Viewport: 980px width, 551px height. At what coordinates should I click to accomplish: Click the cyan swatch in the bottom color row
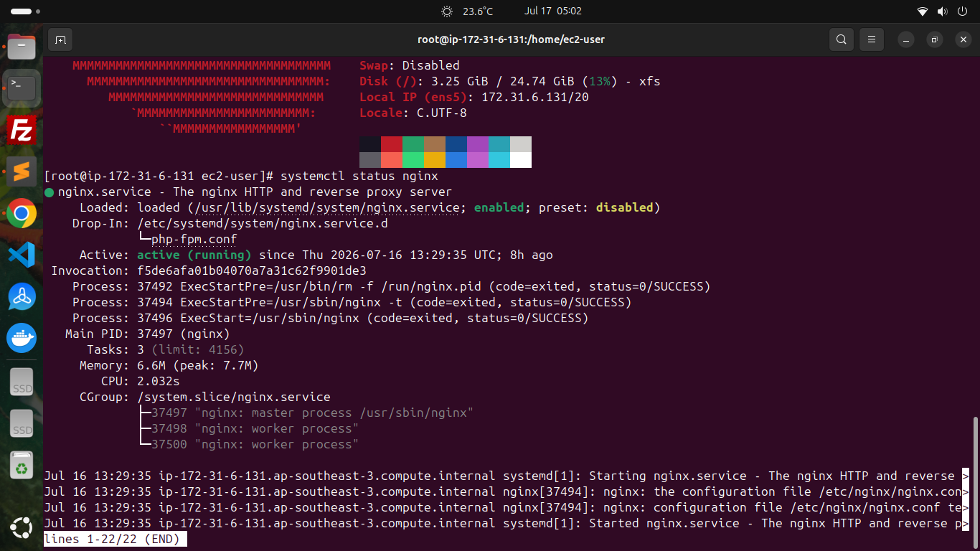499,160
